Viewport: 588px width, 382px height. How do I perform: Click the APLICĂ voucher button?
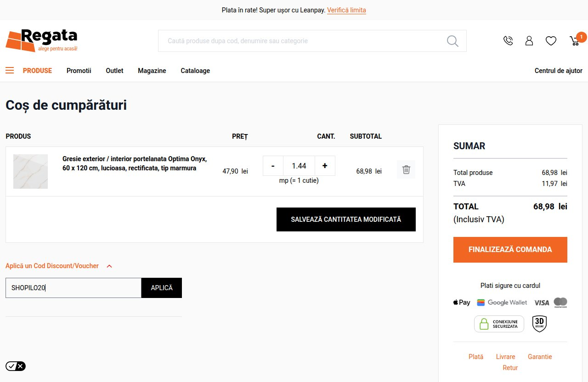click(162, 288)
